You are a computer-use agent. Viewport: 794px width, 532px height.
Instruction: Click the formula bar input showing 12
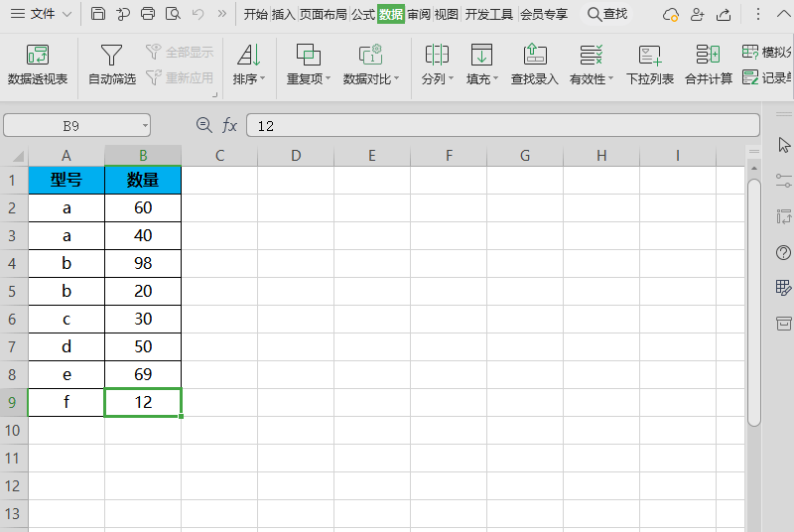(x=501, y=125)
